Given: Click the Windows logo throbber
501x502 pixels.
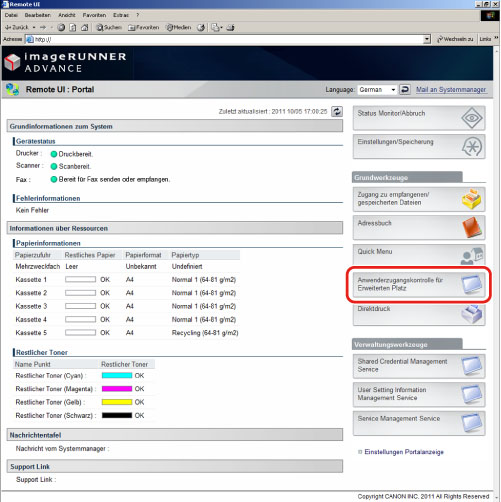Looking at the screenshot, I should [x=490, y=16].
